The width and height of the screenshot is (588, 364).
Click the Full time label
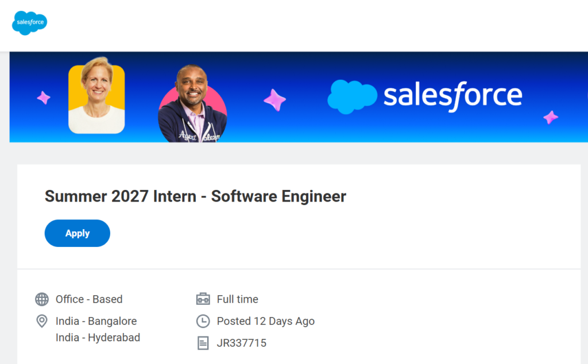237,300
